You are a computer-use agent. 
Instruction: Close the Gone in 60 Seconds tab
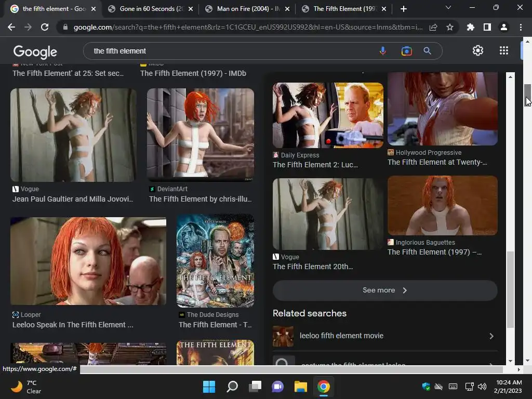191,9
